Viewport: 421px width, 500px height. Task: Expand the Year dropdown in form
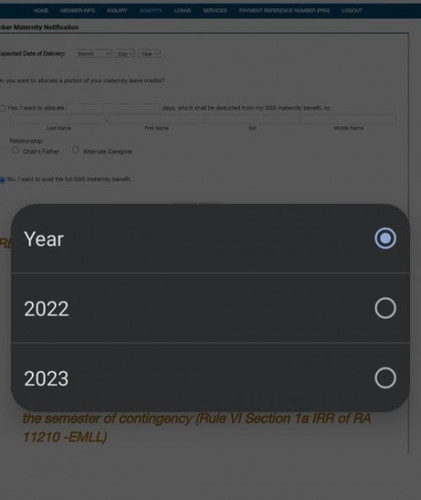coord(149,54)
